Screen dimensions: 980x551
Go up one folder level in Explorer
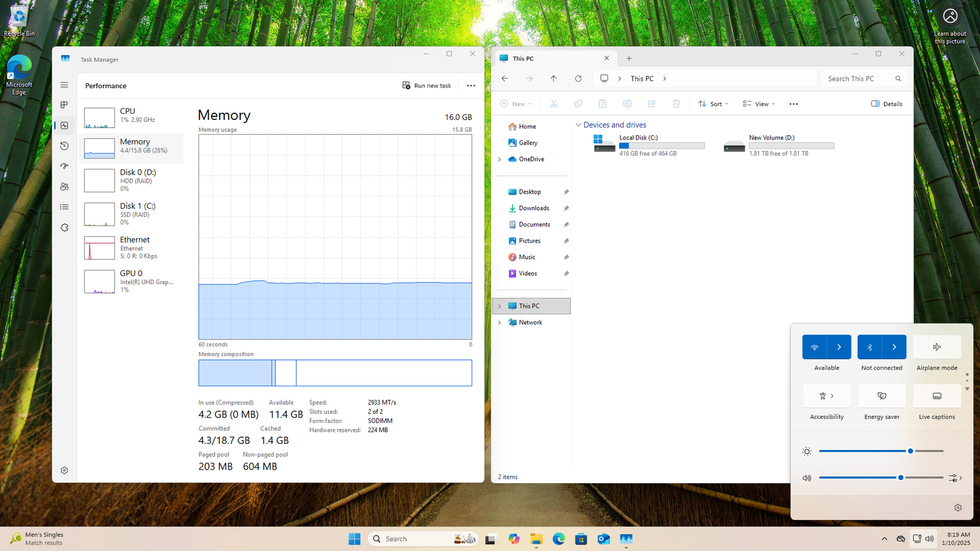pos(553,78)
